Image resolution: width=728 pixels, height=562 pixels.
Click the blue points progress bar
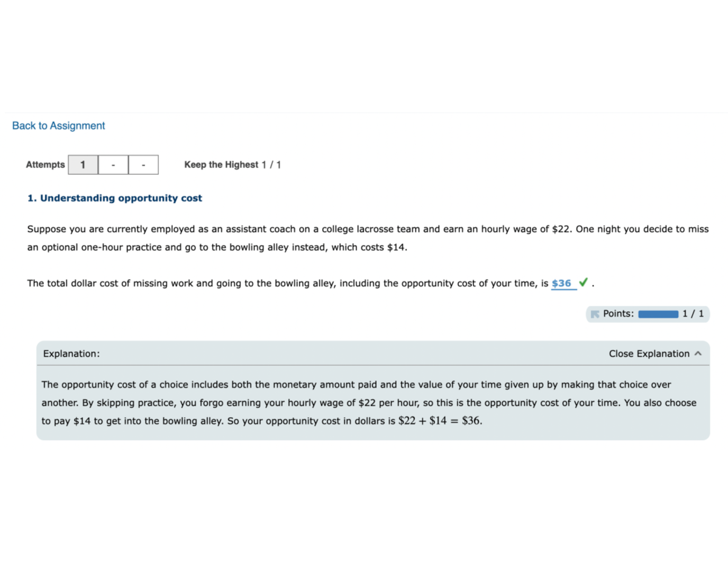(x=658, y=313)
